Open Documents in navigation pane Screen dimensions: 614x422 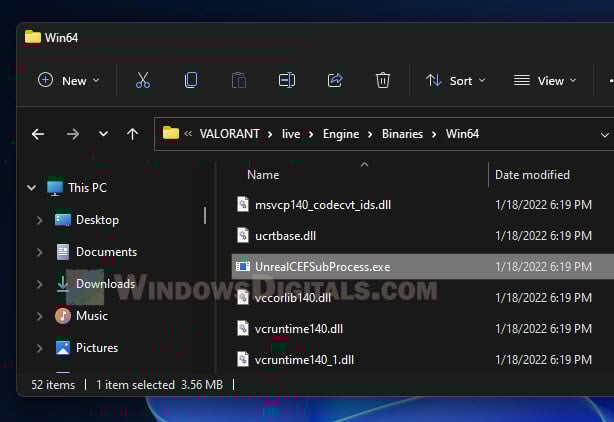click(107, 252)
